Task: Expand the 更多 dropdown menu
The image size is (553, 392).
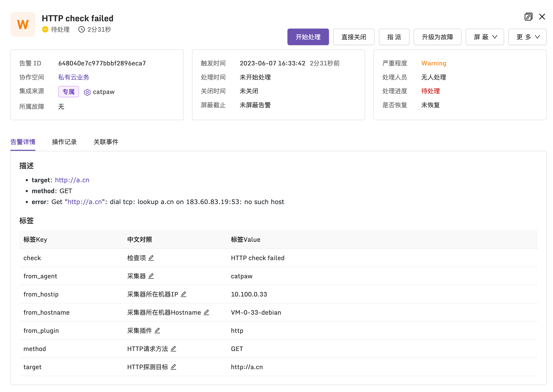Action: [527, 37]
